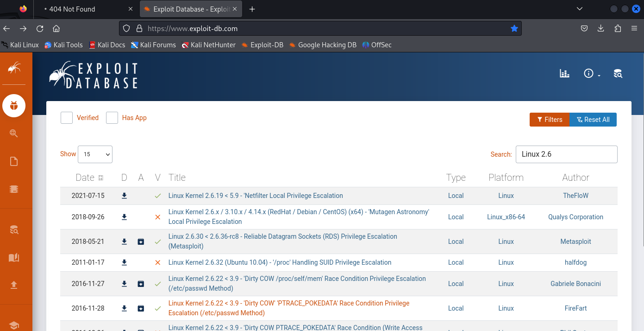
Task: Tick the Has App checkbox
Action: point(112,118)
